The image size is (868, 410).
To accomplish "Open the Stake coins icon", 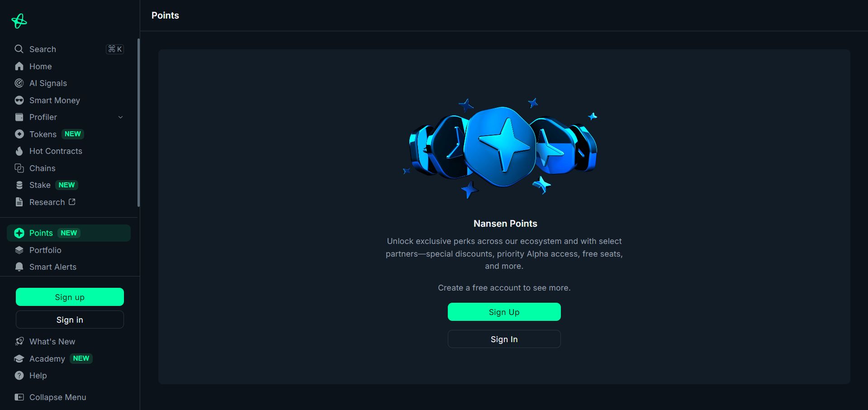I will [19, 185].
